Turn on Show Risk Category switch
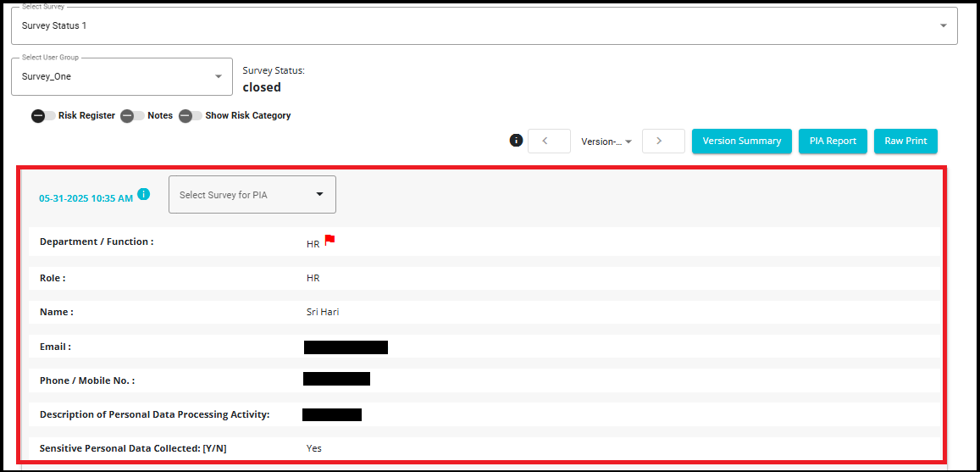The height and width of the screenshot is (472, 980). pyautogui.click(x=190, y=116)
